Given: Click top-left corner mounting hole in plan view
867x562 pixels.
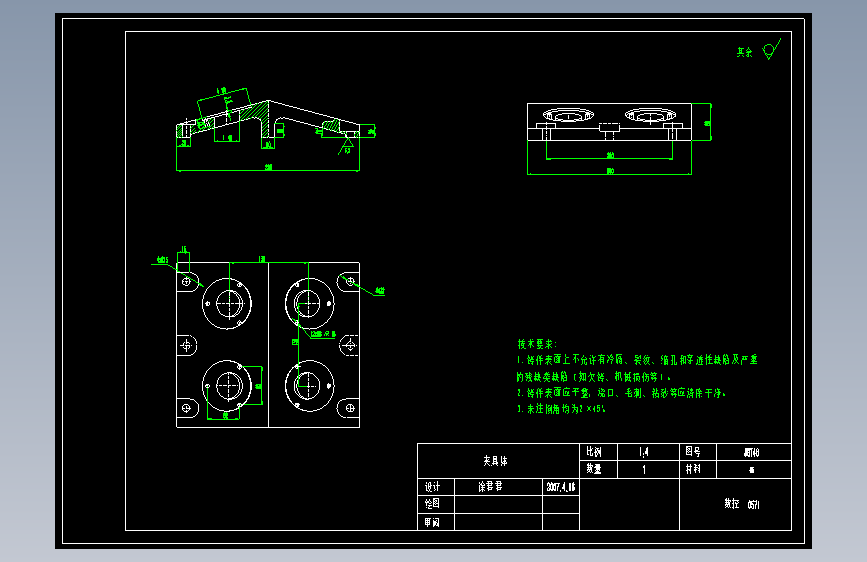Looking at the screenshot, I should 186,282.
